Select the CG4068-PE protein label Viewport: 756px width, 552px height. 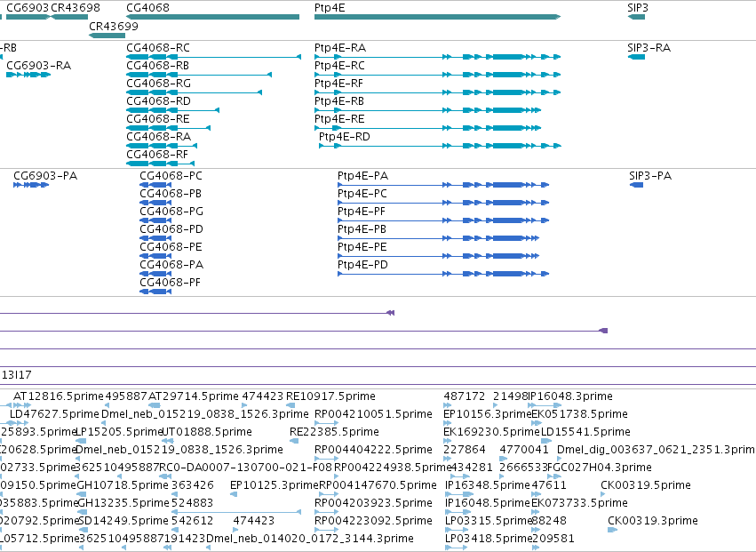click(171, 247)
